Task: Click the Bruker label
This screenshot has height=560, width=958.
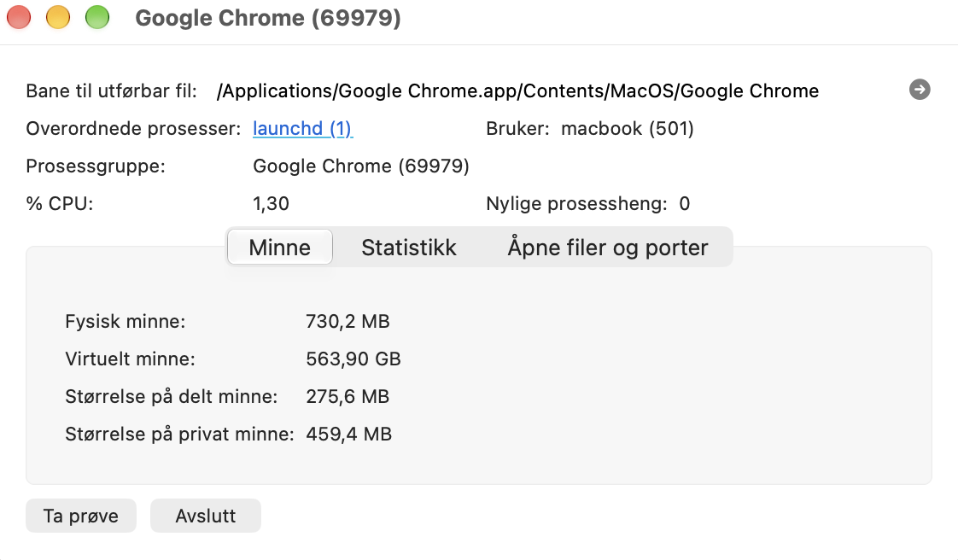Action: (x=517, y=128)
